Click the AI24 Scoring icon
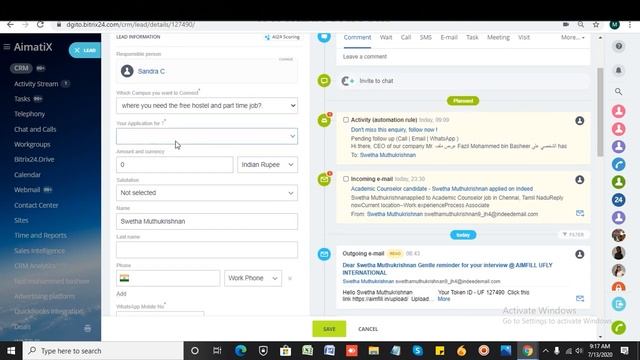 [267, 37]
